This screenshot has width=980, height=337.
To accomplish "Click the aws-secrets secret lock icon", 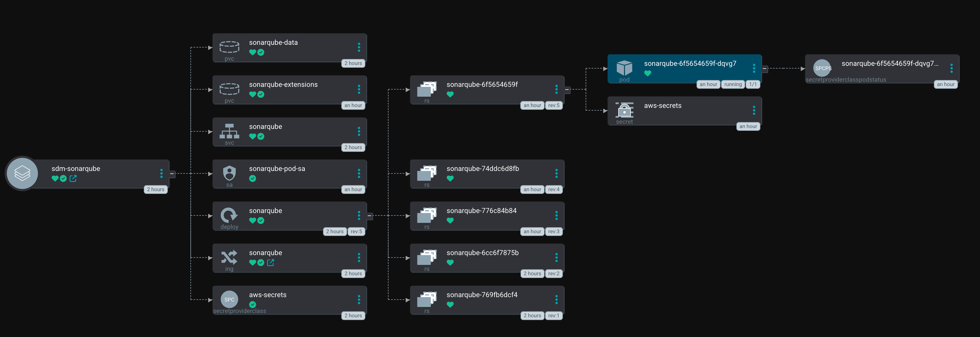I will [x=624, y=110].
